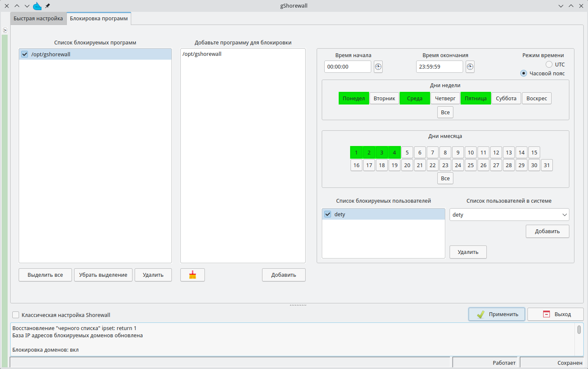Screen dimensions: 588x369
Task: Click the dotted splitter handle above log
Action: [x=298, y=305]
